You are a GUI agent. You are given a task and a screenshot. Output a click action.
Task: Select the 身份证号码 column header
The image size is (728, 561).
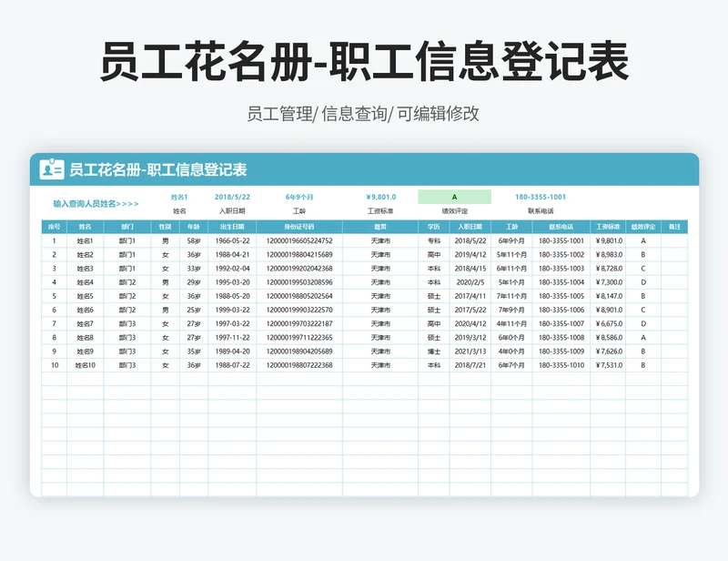299,227
